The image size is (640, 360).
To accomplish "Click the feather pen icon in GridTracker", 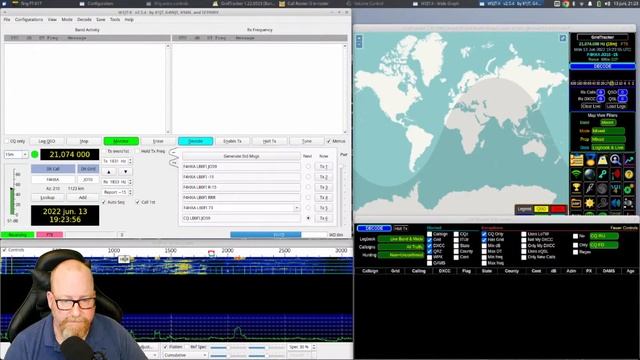I will point(590,188).
